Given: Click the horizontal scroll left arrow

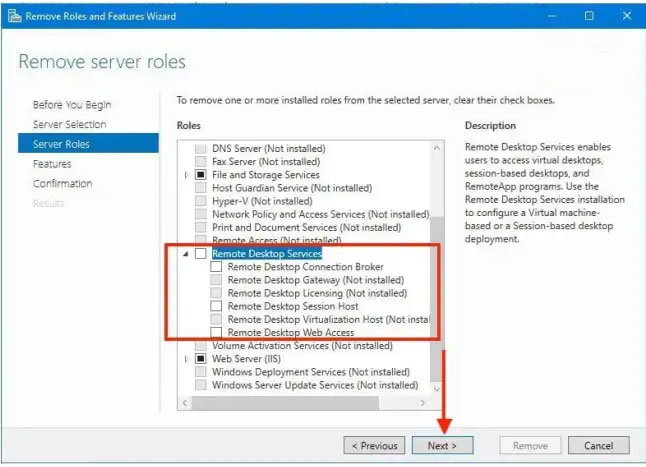Looking at the screenshot, I should 185,403.
